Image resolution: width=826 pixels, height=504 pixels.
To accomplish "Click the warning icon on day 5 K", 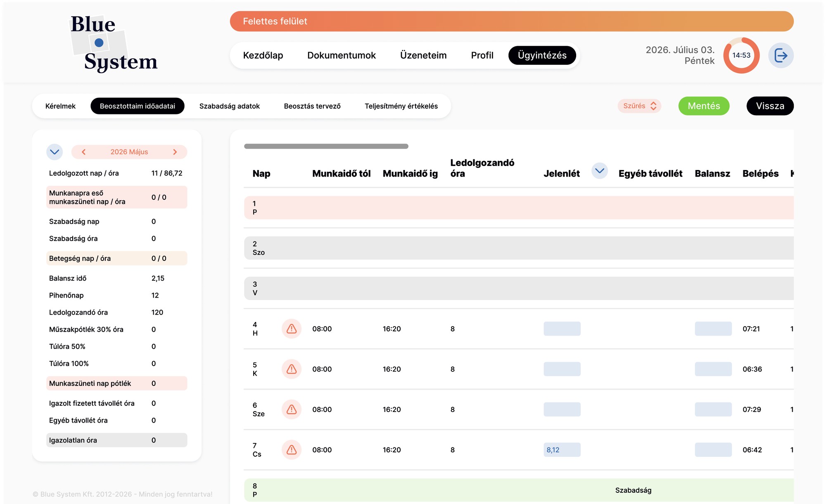I will tap(292, 369).
